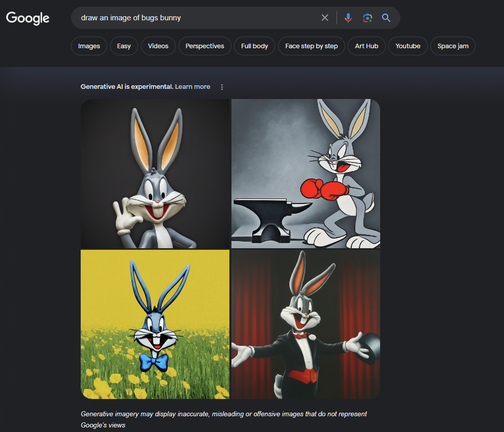The image size is (504, 432).
Task: Open the bunny peace-sign image on dark background
Action: [x=155, y=174]
